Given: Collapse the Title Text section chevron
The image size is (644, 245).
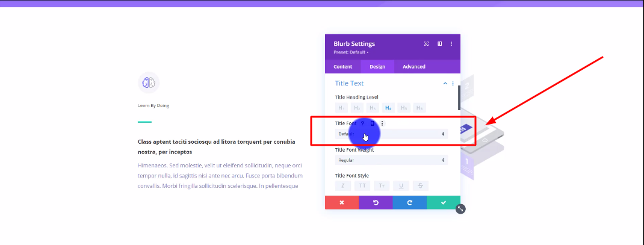Looking at the screenshot, I should tap(445, 83).
